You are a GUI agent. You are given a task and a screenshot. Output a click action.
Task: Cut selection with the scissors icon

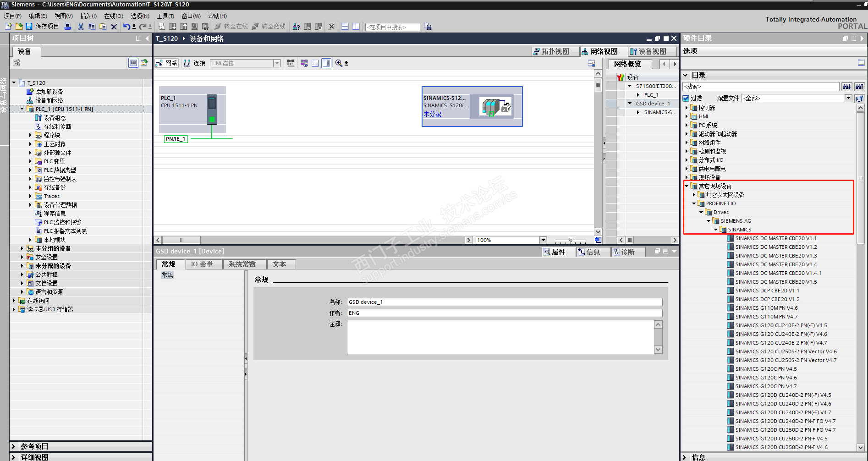click(x=81, y=27)
